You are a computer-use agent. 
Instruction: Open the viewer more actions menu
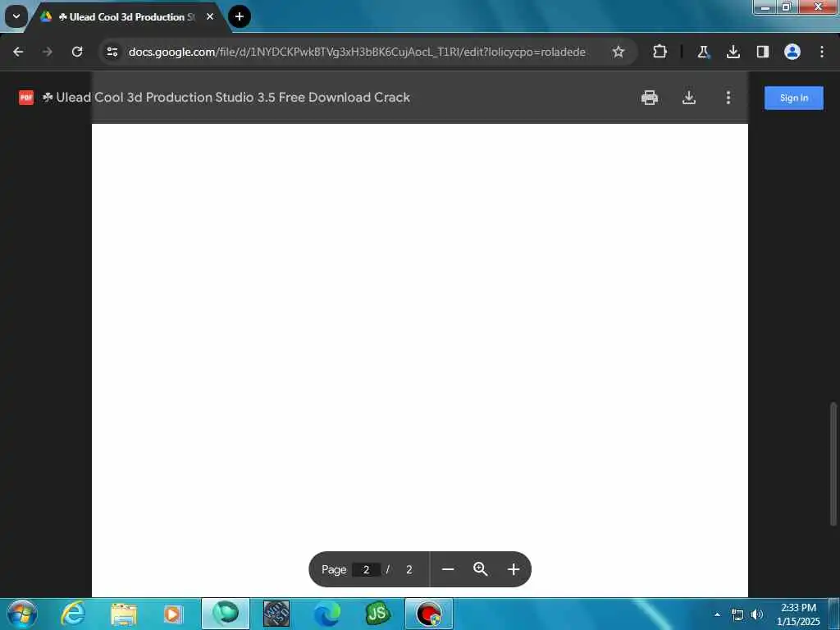point(728,98)
